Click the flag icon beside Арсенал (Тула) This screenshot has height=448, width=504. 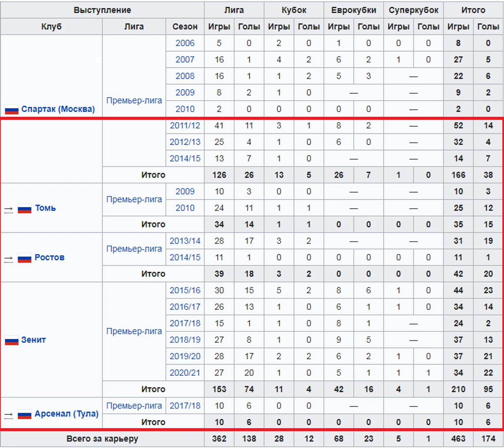[25, 414]
